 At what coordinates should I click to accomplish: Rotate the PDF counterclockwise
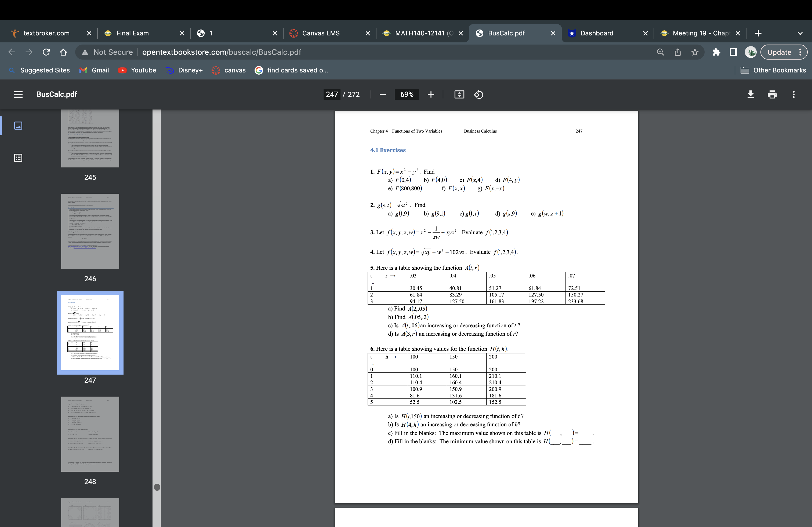pos(478,94)
